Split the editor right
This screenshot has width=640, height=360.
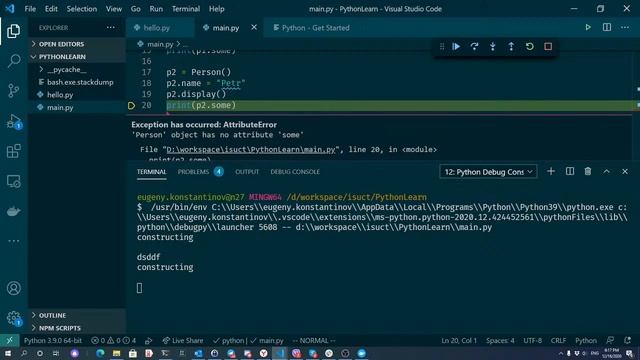607,27
